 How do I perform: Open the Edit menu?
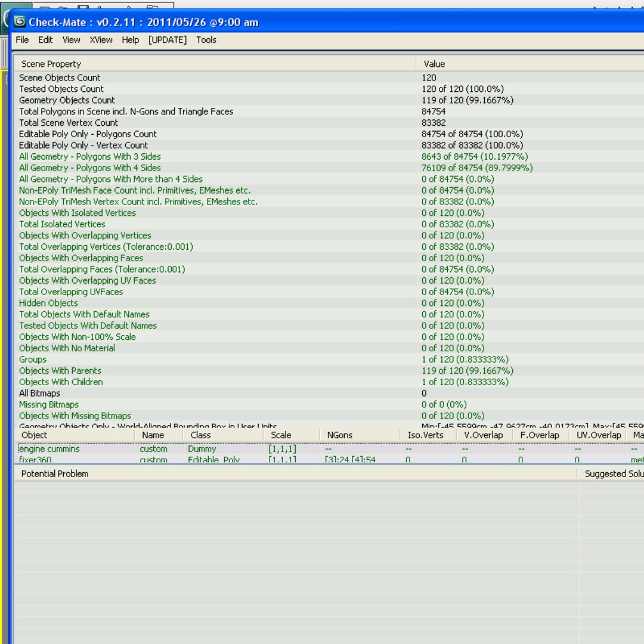(x=45, y=40)
